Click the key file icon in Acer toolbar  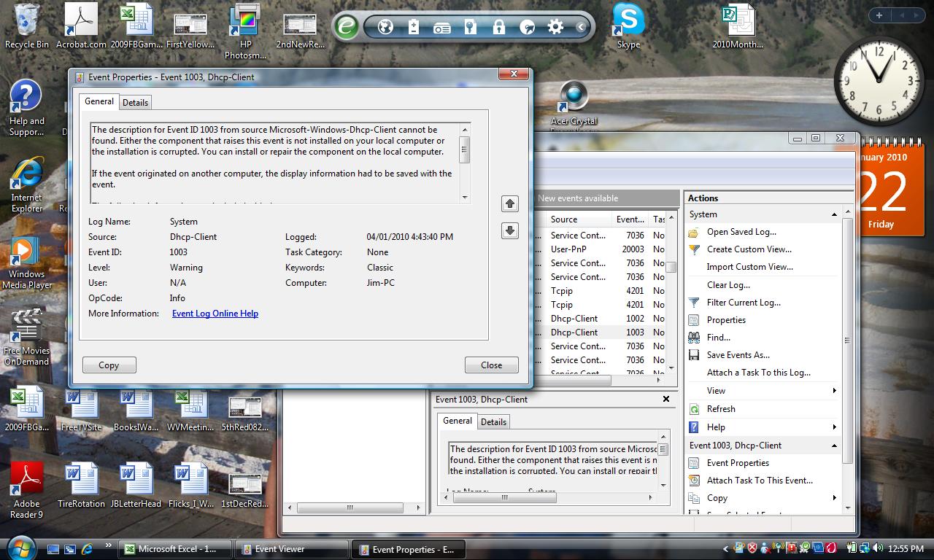click(x=471, y=27)
